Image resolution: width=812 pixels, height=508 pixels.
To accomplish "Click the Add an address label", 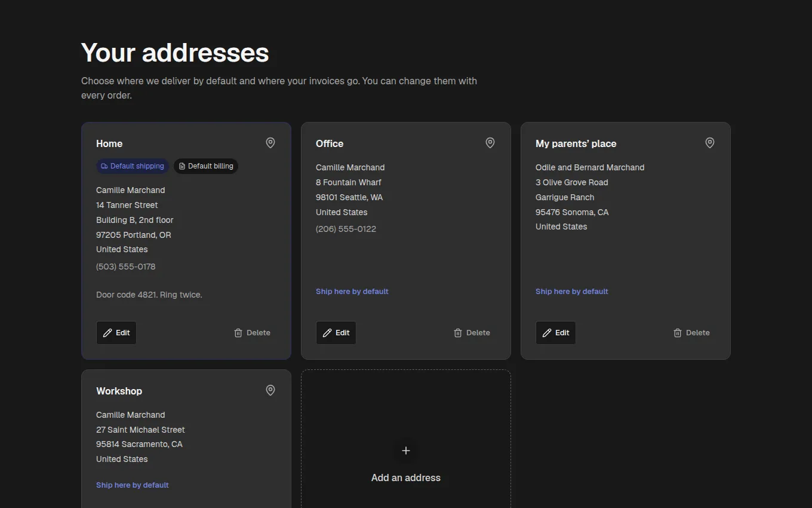I will point(406,478).
